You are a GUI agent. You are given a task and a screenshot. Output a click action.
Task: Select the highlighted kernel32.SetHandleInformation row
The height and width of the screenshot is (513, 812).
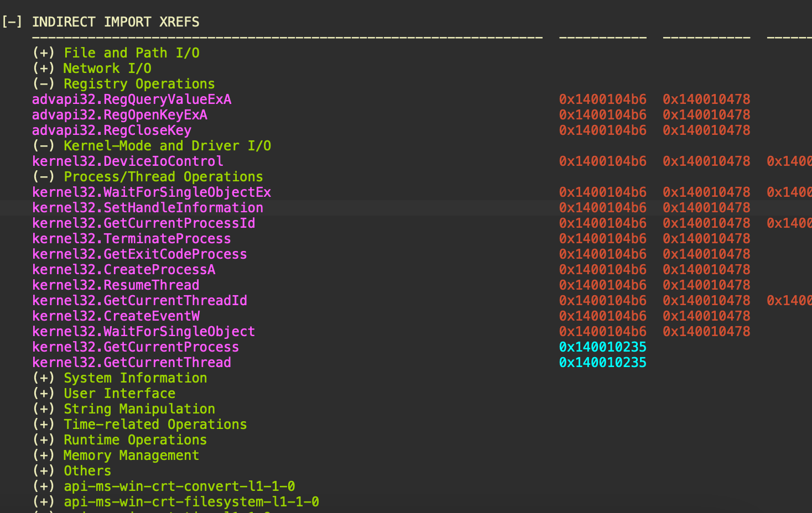(148, 208)
